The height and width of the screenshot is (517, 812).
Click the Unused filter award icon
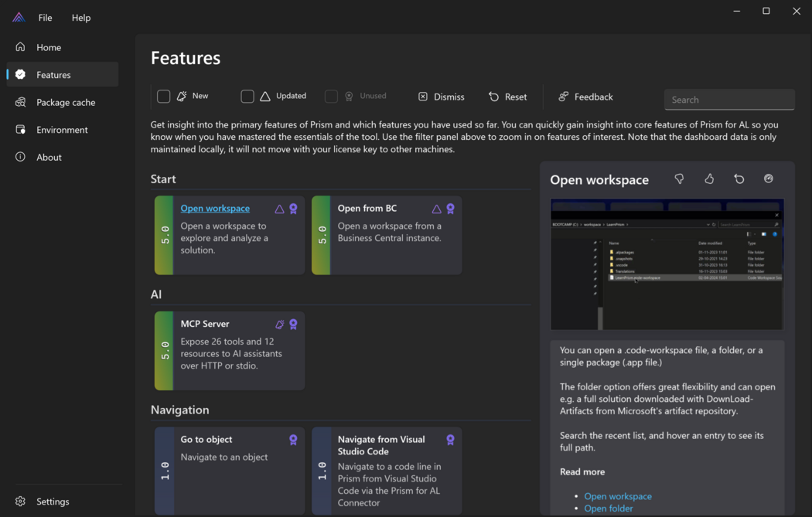tap(349, 97)
